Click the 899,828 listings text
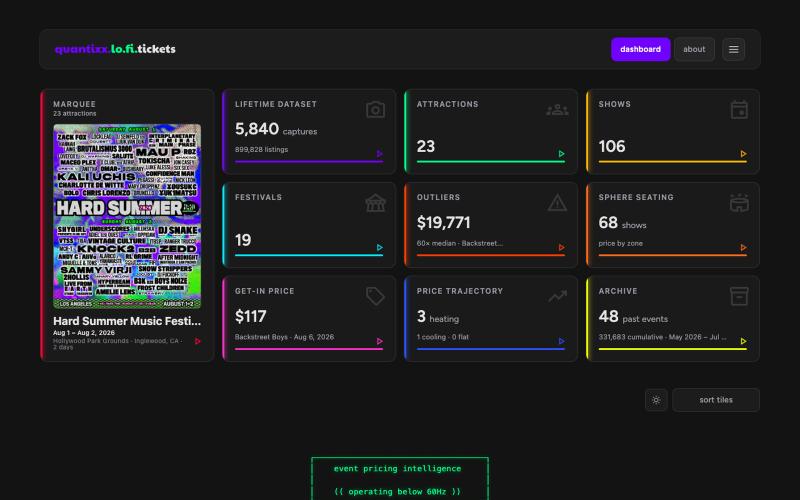Viewport: 800px width, 500px height. (x=261, y=149)
